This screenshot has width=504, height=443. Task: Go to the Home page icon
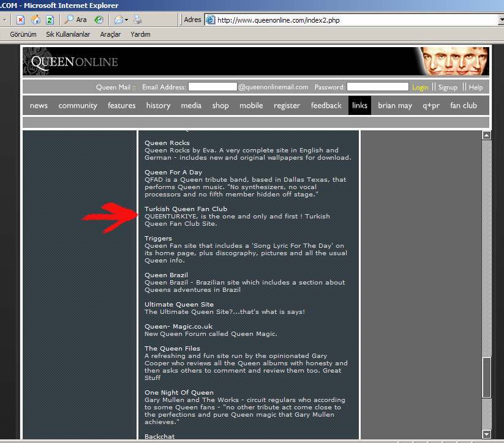tap(36, 20)
